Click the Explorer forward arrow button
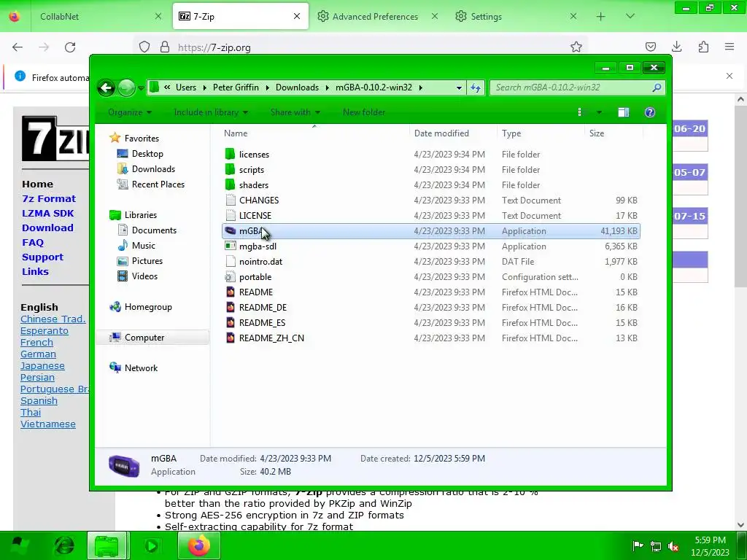 click(126, 87)
